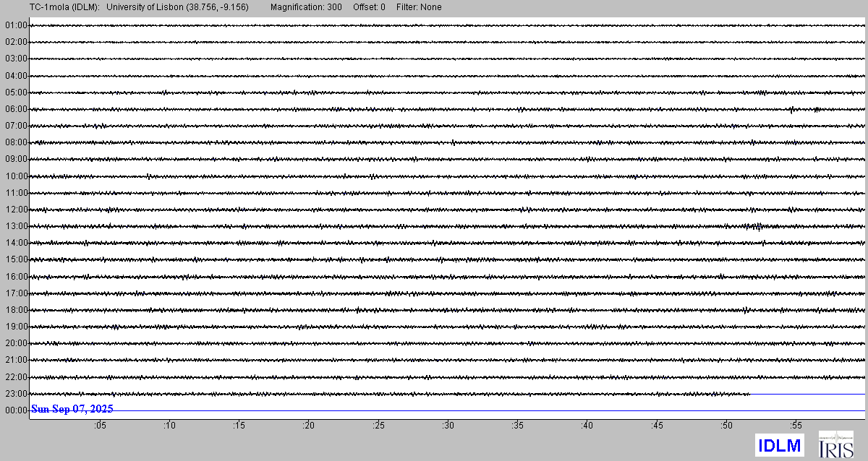868x461 pixels.
Task: Select the 23:00 hour row label
Action: click(15, 394)
